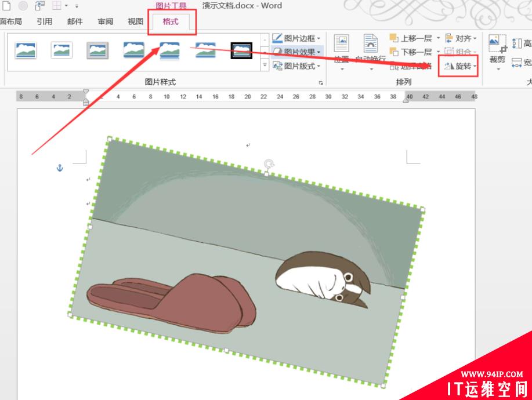Viewport: 532px width, 400px height.
Task: Switch to the 视图 tab
Action: coord(135,21)
